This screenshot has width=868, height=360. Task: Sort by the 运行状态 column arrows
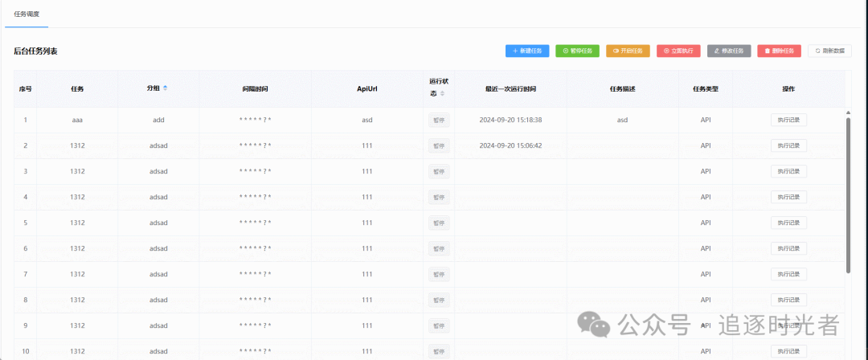443,94
